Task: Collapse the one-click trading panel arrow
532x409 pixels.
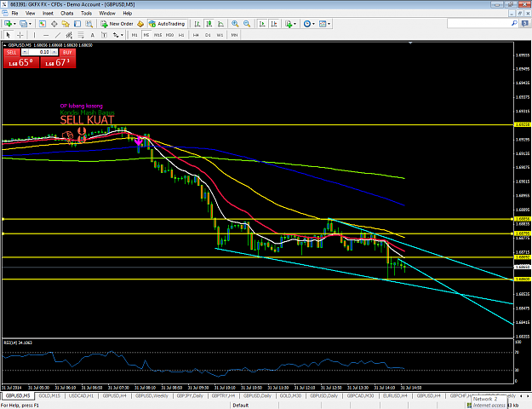Action: pyautogui.click(x=4, y=45)
